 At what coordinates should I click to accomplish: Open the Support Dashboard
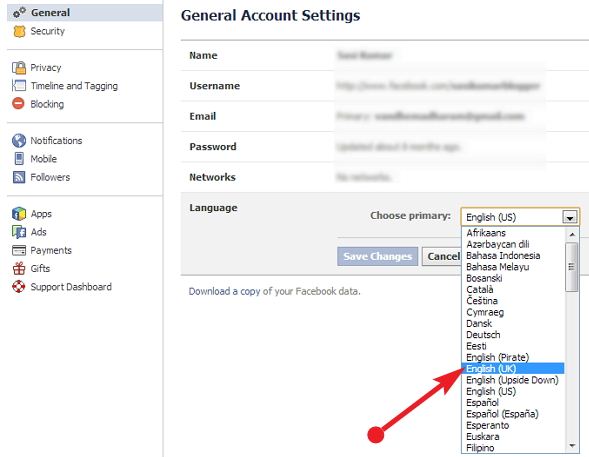pyautogui.click(x=71, y=287)
